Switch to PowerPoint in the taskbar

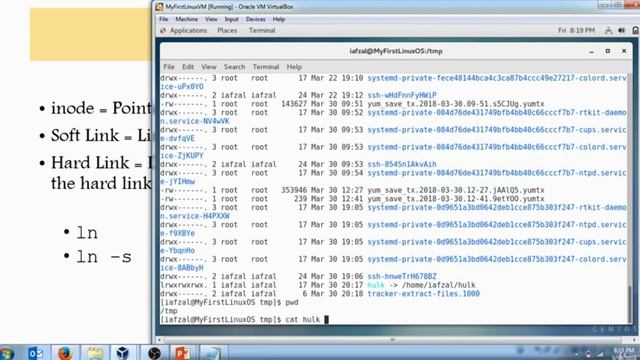point(182,353)
